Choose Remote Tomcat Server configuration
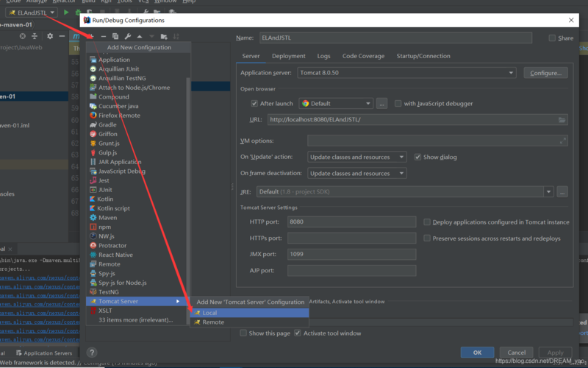The height and width of the screenshot is (368, 588). (x=249, y=322)
